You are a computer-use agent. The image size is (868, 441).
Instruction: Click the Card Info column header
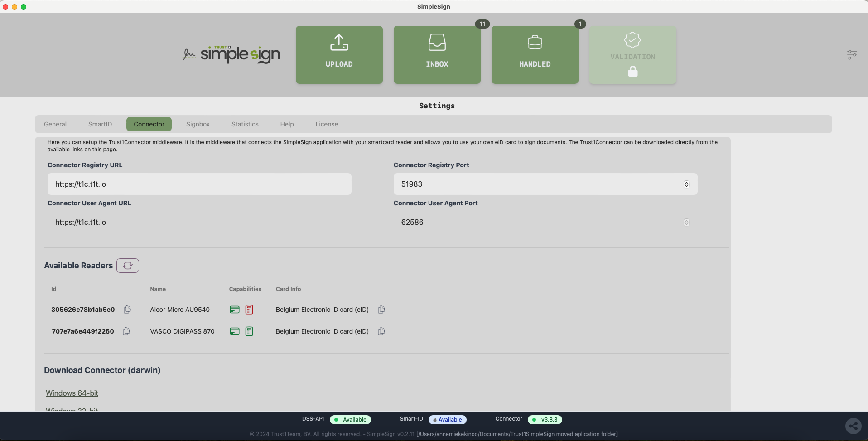pyautogui.click(x=288, y=289)
